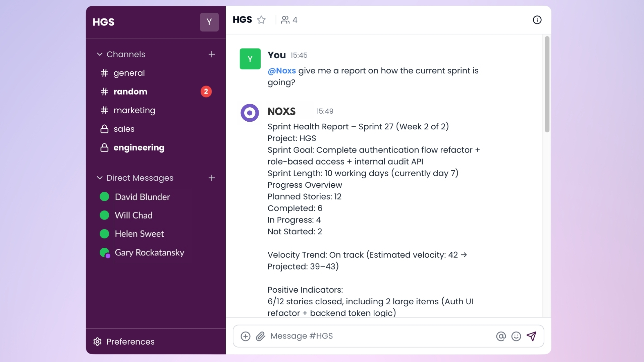This screenshot has width=644, height=362.
Task: Click the send message arrow
Action: point(531,336)
